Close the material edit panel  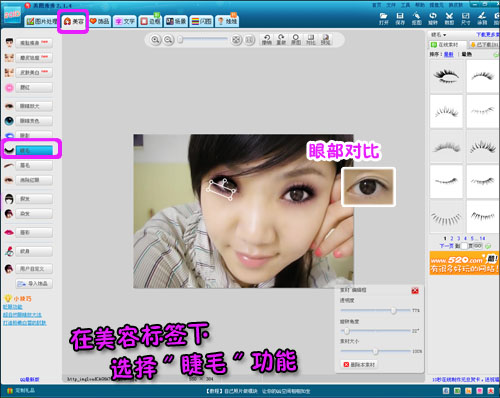tap(415, 291)
